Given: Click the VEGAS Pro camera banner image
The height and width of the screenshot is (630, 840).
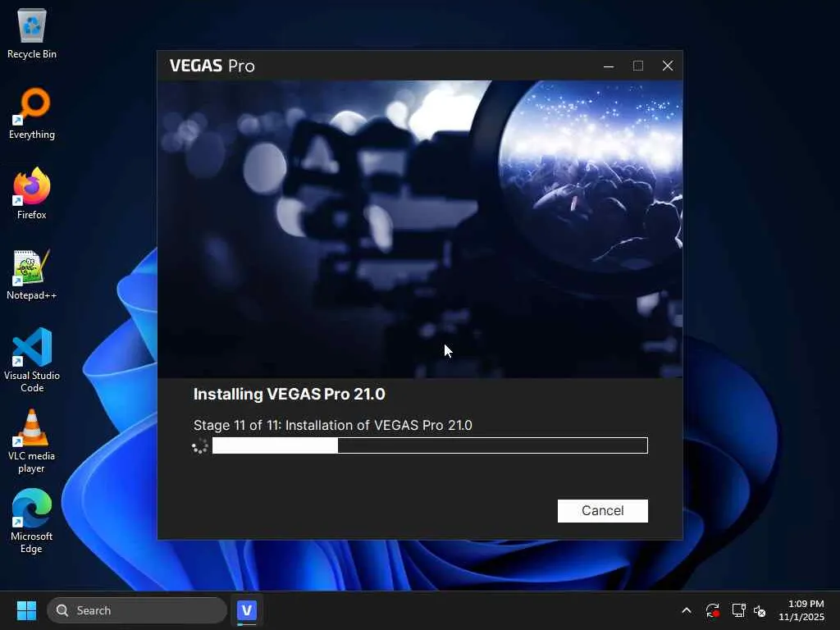Looking at the screenshot, I should click(x=420, y=230).
